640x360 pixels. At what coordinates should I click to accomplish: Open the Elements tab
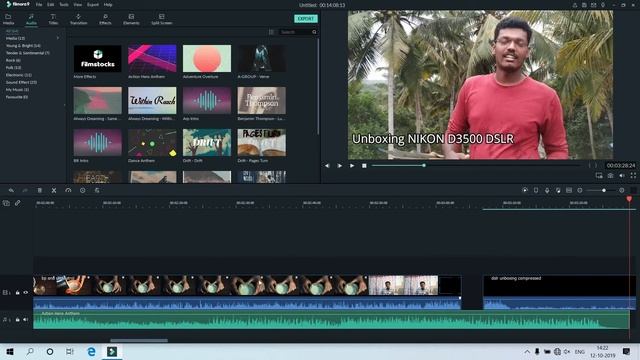(131, 19)
